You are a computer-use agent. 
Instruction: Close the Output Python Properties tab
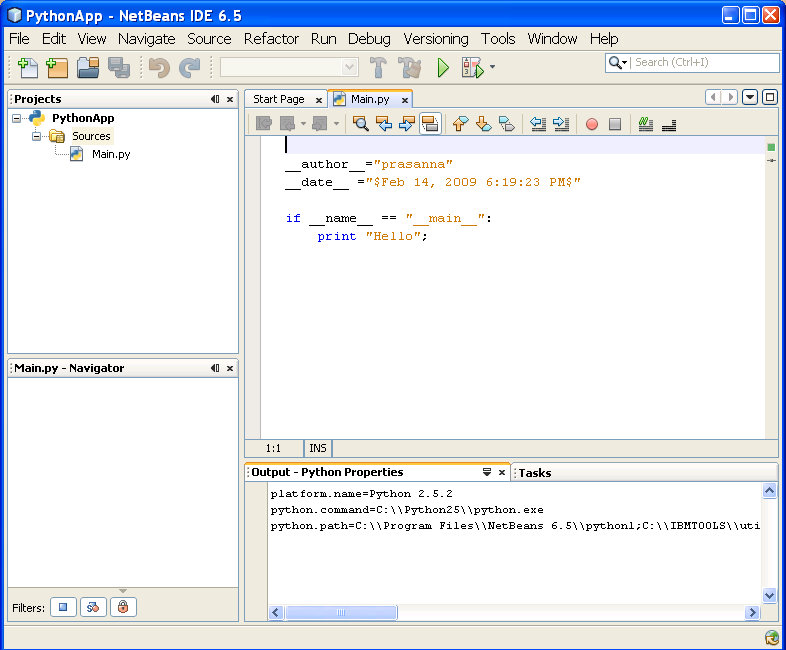502,472
